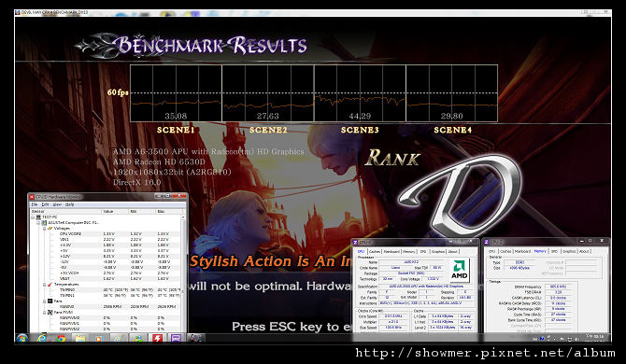The height and width of the screenshot is (364, 626).
Task: Click the SCENE4 result value 29.80
Action: click(x=452, y=116)
